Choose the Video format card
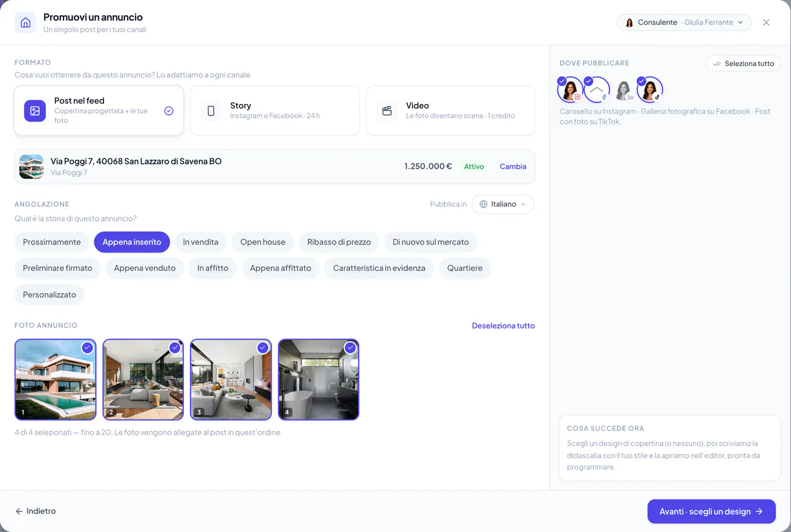 (x=451, y=111)
